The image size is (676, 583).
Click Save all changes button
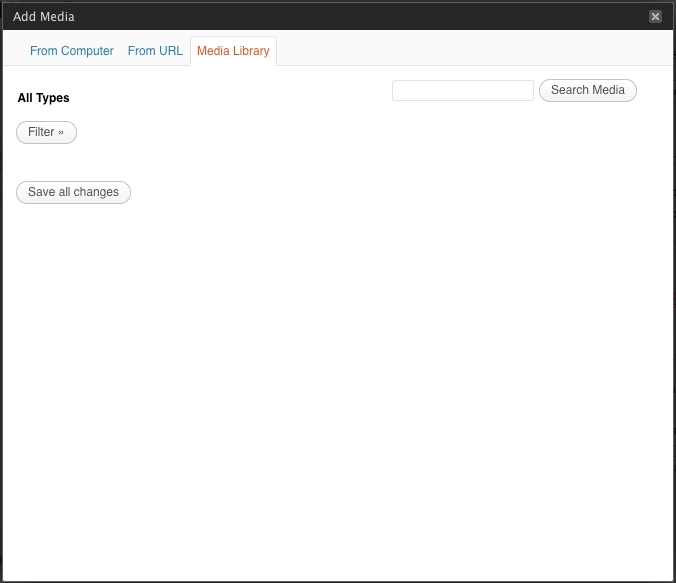[x=73, y=192]
